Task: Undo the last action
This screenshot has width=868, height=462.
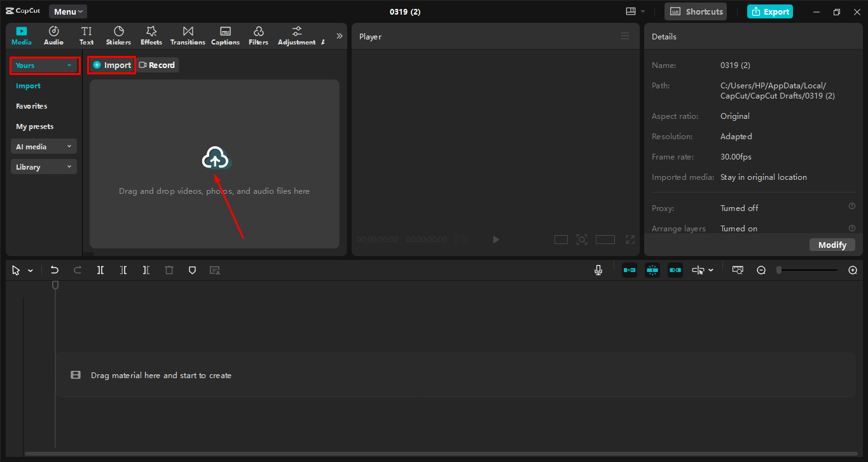Action: [x=54, y=269]
